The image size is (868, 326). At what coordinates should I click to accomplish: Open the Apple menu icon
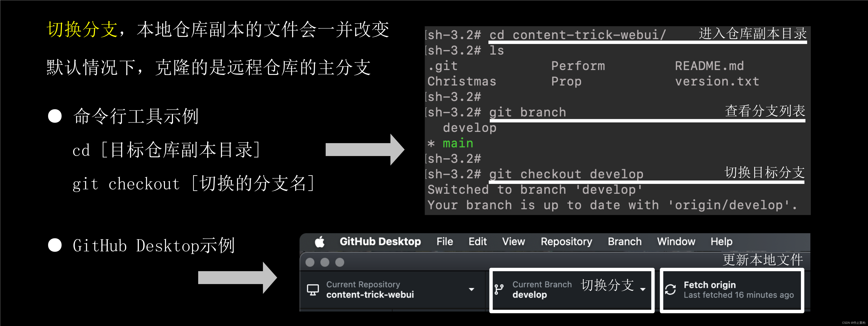[319, 242]
